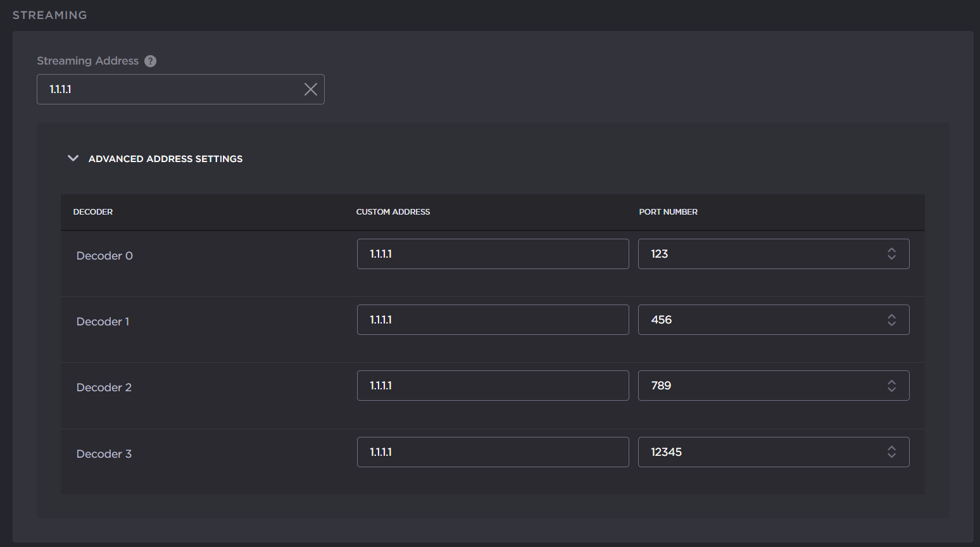Click the Decoder 0 custom address box
This screenshot has width=980, height=547.
pos(493,253)
